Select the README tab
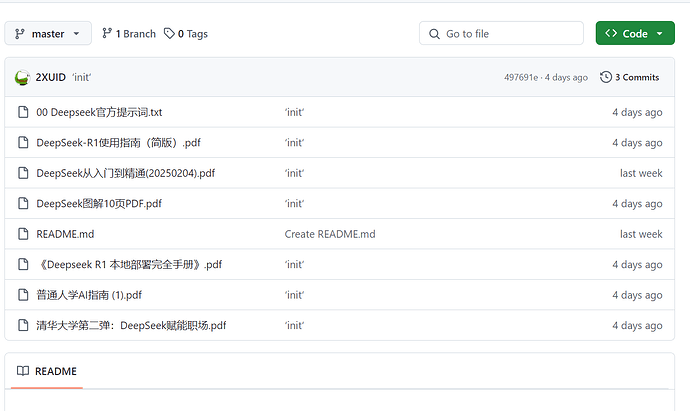Viewport: 690px width, 411px height. [47, 371]
